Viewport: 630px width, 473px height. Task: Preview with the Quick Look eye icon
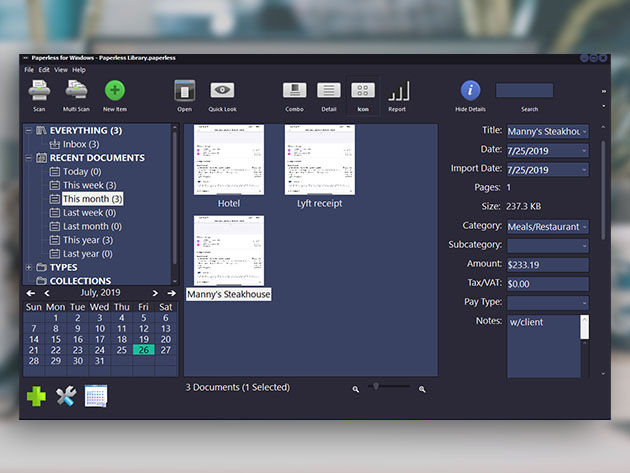coord(222,90)
